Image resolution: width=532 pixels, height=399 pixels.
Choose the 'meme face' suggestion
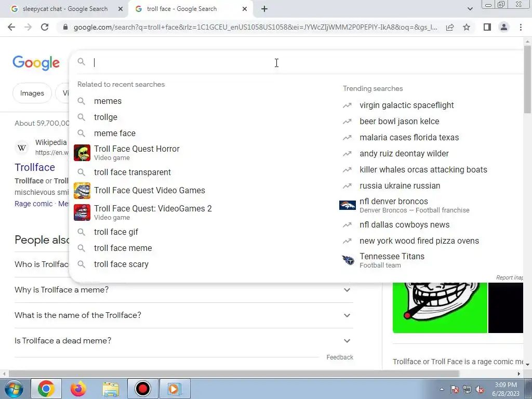(x=115, y=134)
